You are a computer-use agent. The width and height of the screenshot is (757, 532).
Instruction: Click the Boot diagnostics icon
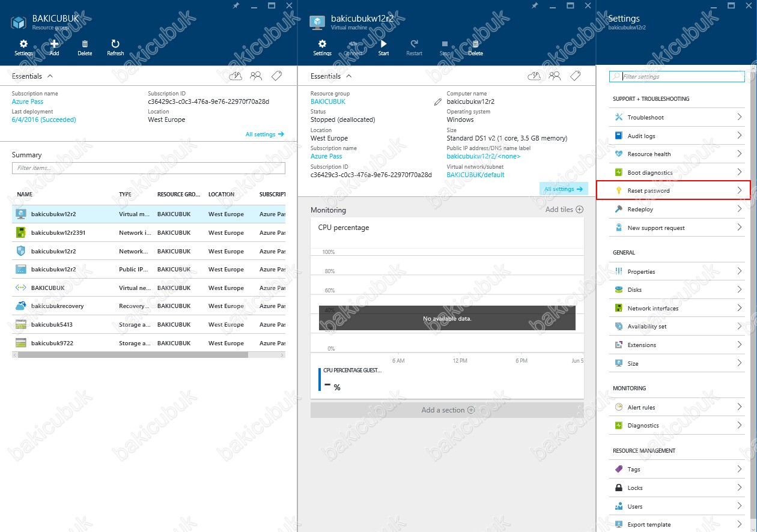point(618,172)
